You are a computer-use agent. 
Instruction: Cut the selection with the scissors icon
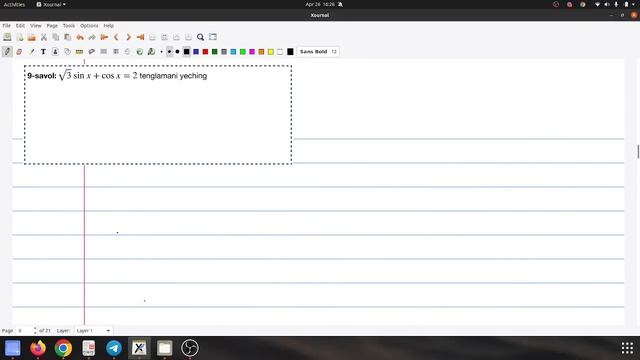click(44, 37)
